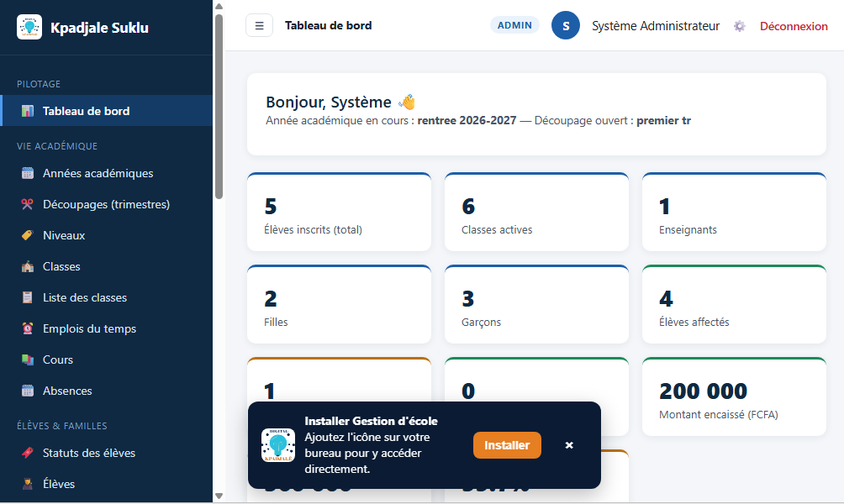Click the Tableau de bord chart icon in the sidebar
Image resolution: width=844 pixels, height=504 pixels.
pos(28,111)
